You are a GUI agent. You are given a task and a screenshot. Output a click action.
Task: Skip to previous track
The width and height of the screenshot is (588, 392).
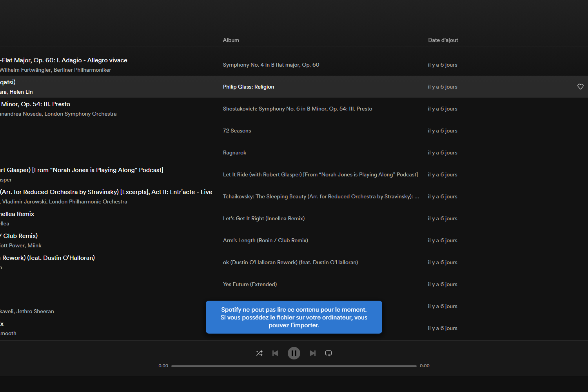pyautogui.click(x=275, y=353)
